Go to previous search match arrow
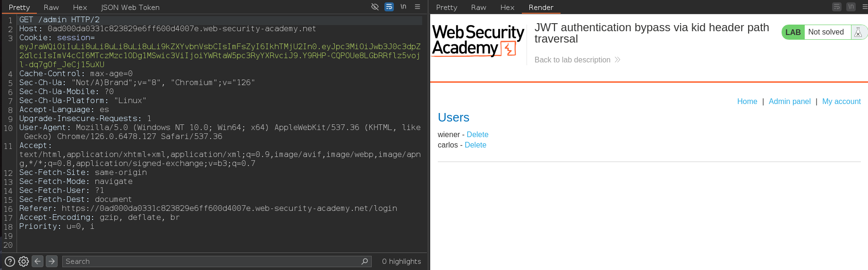868x270 pixels. tap(38, 261)
